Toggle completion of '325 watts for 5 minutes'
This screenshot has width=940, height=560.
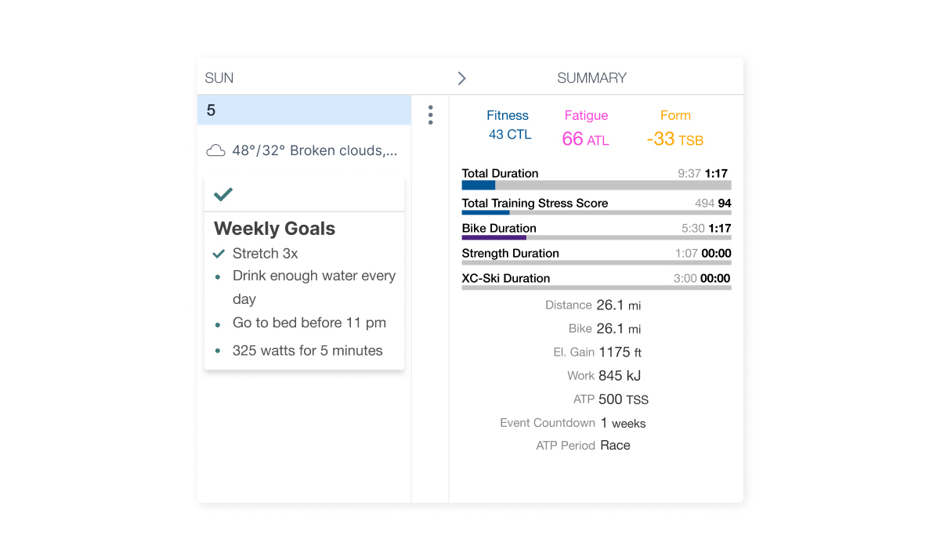point(219,350)
